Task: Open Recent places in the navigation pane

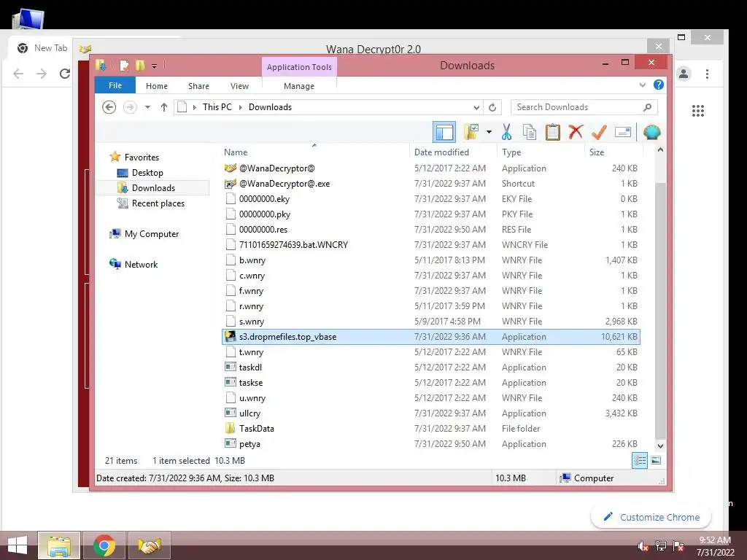Action: click(158, 203)
